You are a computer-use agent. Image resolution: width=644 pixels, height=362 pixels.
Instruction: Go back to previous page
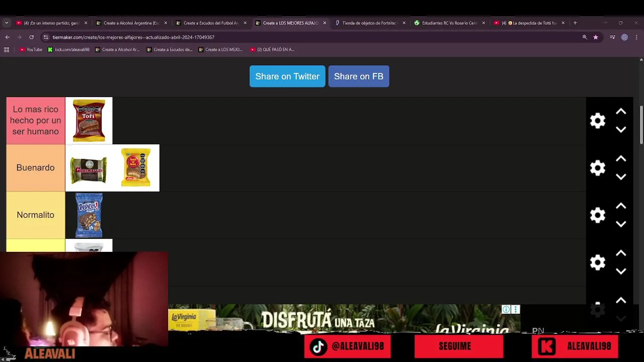(x=7, y=37)
